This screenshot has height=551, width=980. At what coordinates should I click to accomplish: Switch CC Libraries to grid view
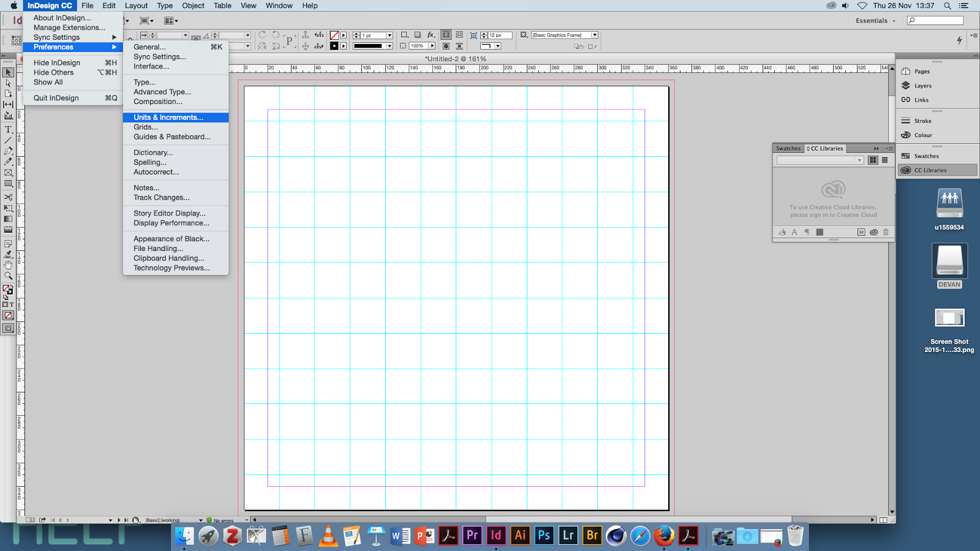pyautogui.click(x=873, y=160)
